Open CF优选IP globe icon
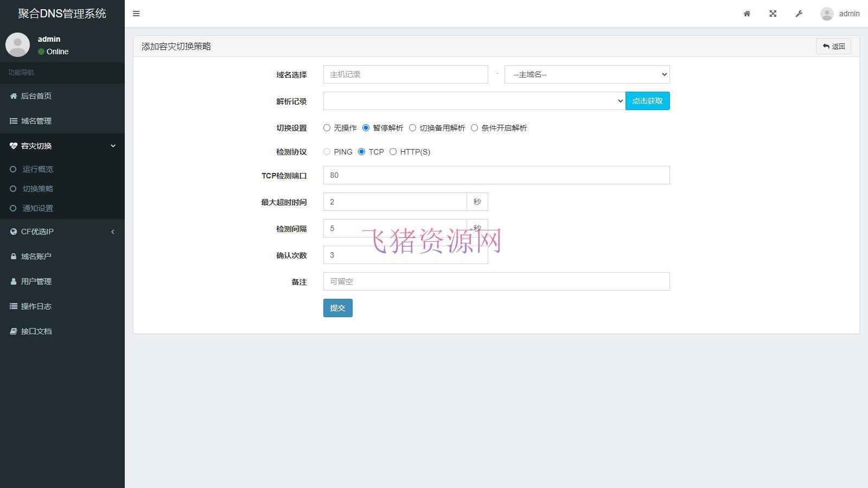868x488 pixels. [x=14, y=232]
